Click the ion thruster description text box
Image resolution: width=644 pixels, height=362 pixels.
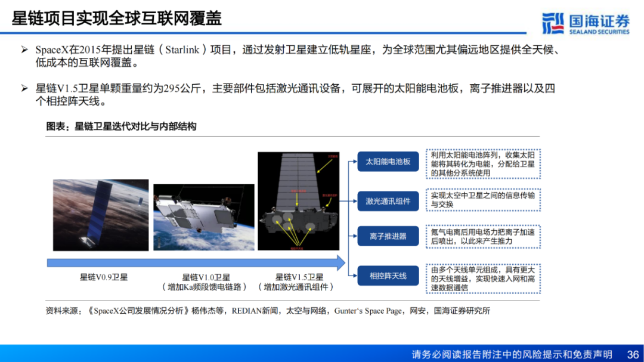(483, 237)
